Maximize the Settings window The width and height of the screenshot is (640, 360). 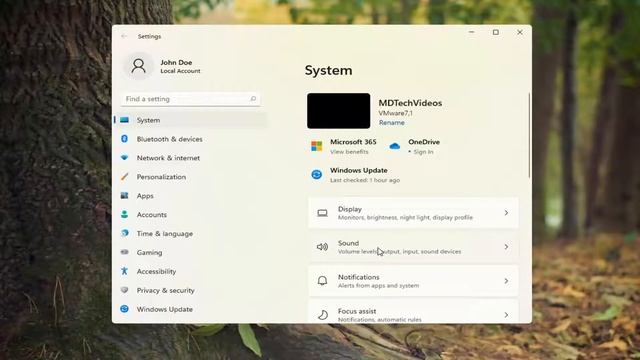point(496,32)
